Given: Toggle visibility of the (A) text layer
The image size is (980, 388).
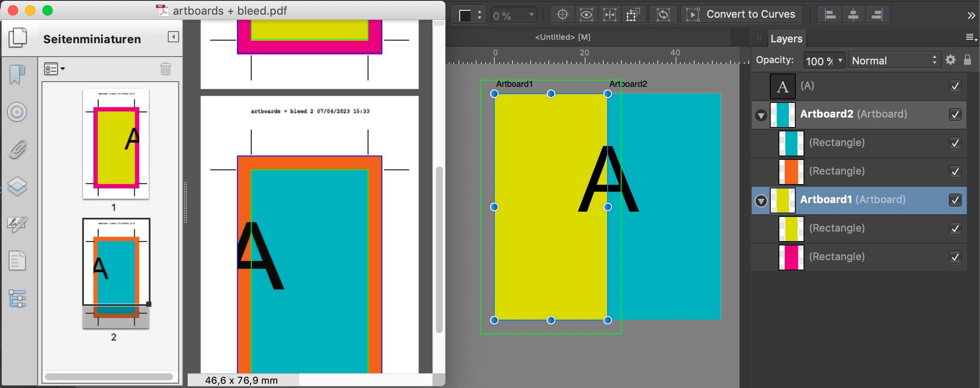Looking at the screenshot, I should click(x=955, y=86).
